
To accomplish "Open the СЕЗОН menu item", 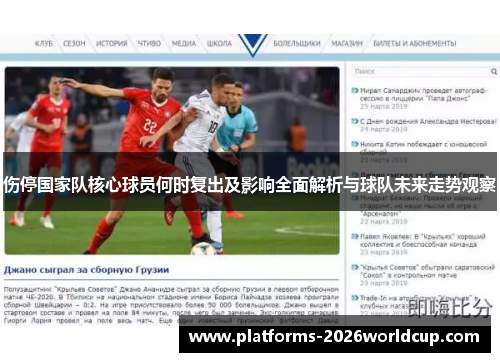I will pos(74,43).
